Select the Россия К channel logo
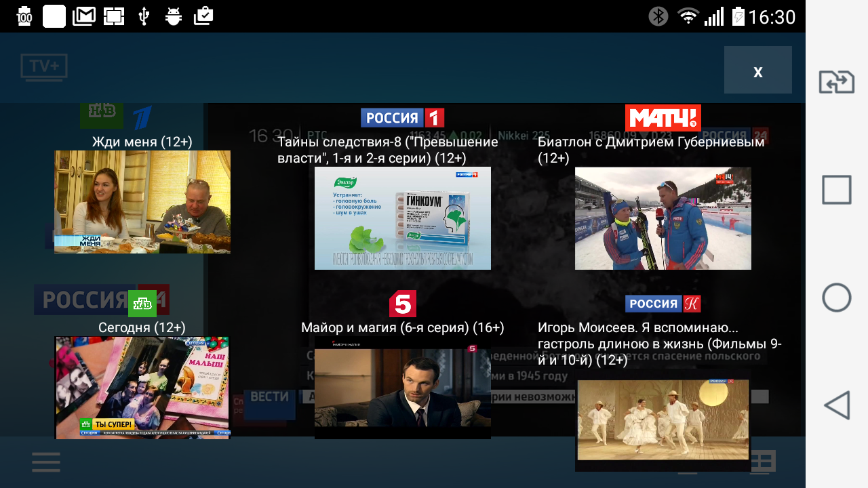The image size is (868, 488). tap(663, 304)
